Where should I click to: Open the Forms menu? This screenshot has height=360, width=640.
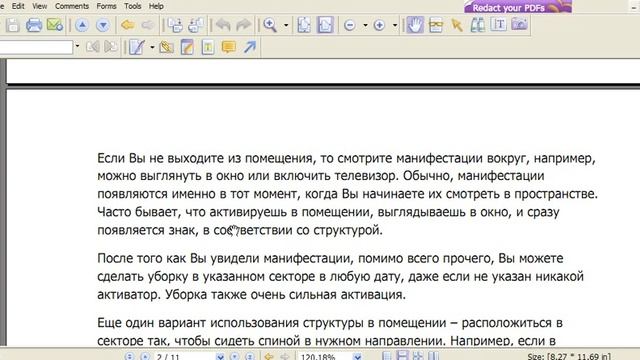click(106, 6)
